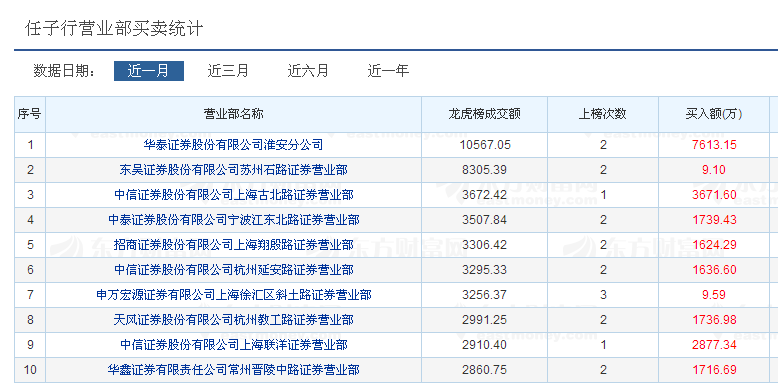Select buy amount 9.59
The image size is (778, 383).
(714, 295)
